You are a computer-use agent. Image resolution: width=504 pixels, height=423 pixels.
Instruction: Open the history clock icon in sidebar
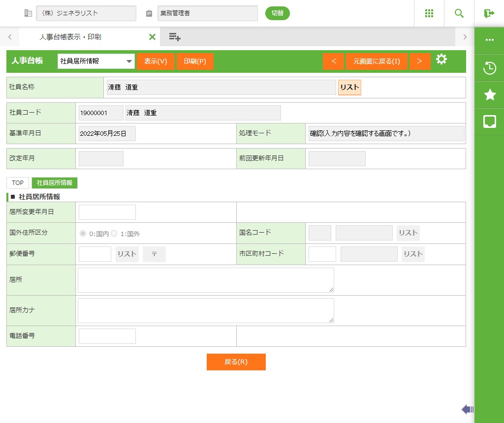489,68
